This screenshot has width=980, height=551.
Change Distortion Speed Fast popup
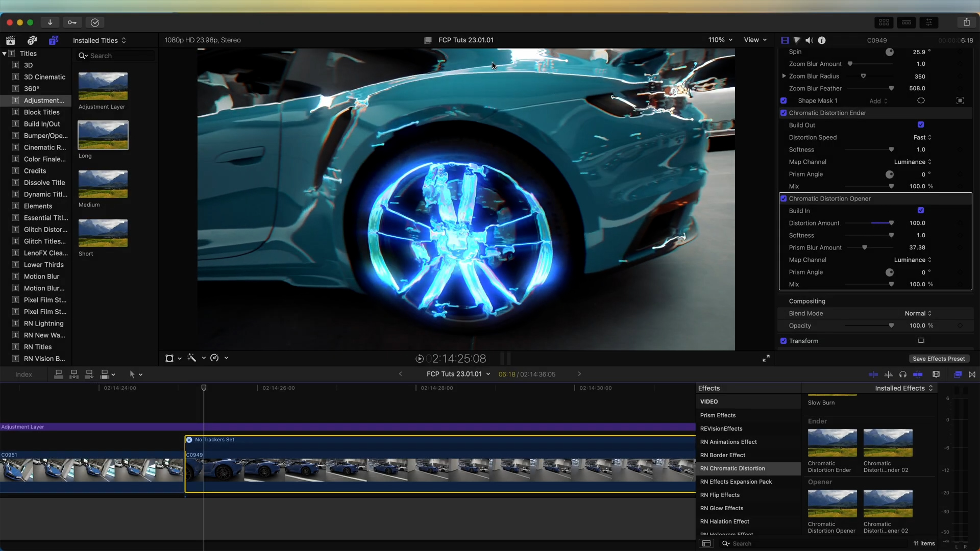pyautogui.click(x=922, y=137)
